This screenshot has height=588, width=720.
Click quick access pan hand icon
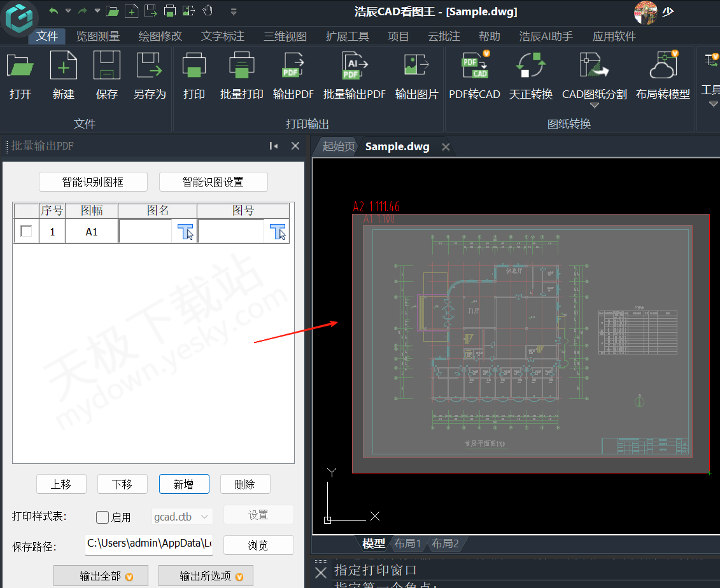click(208, 11)
